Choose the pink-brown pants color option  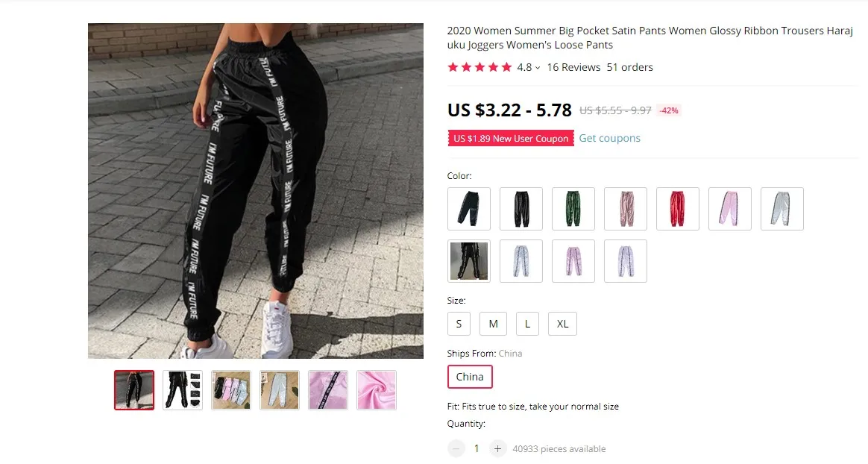tap(626, 209)
